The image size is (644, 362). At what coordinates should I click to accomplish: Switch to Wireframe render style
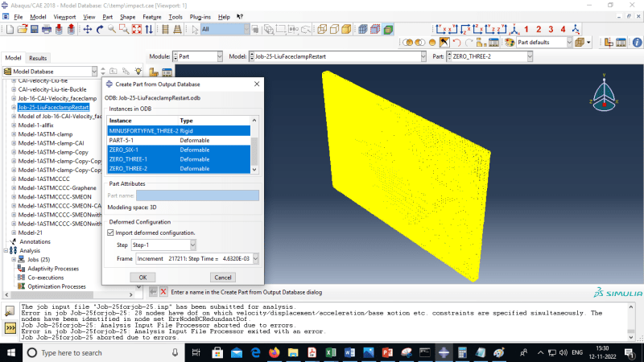[x=322, y=29]
